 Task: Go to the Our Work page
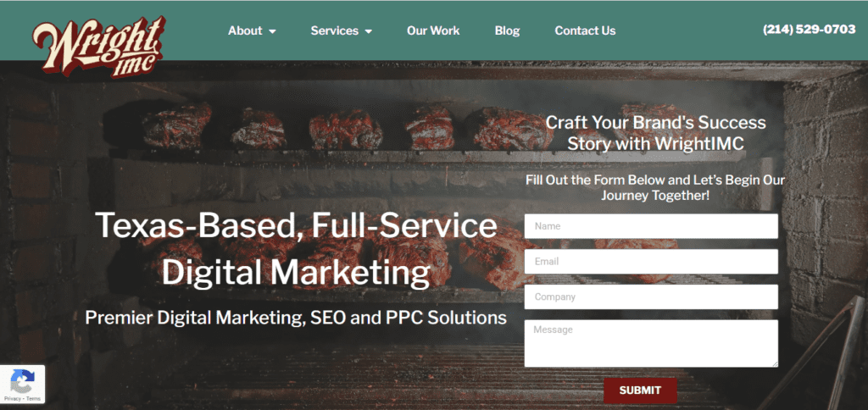433,31
